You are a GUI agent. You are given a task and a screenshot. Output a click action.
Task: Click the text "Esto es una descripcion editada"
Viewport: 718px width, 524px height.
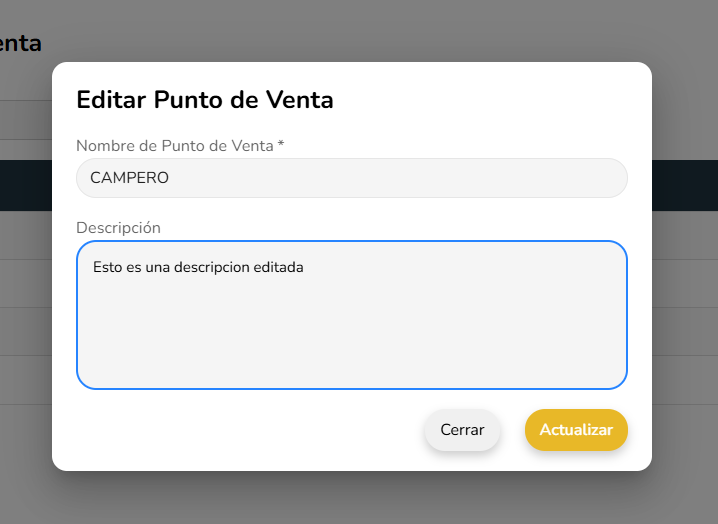click(198, 267)
